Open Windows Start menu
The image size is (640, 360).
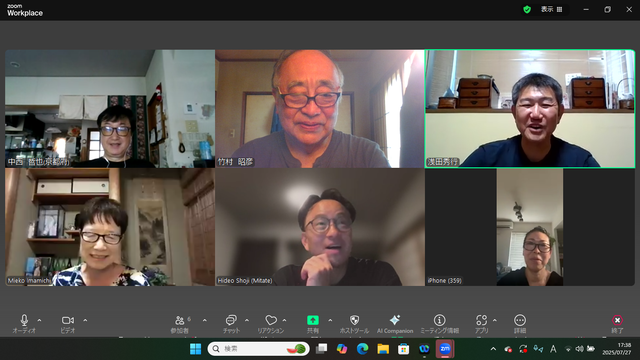pyautogui.click(x=196, y=349)
